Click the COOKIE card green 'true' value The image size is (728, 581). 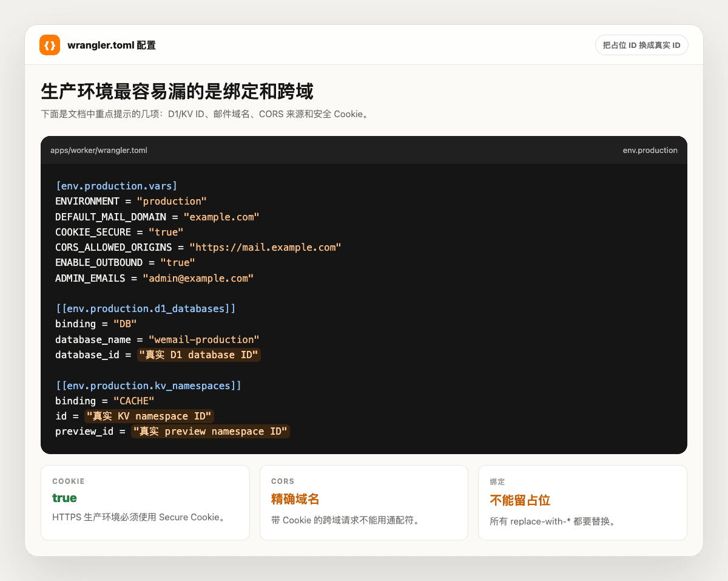pyautogui.click(x=64, y=498)
